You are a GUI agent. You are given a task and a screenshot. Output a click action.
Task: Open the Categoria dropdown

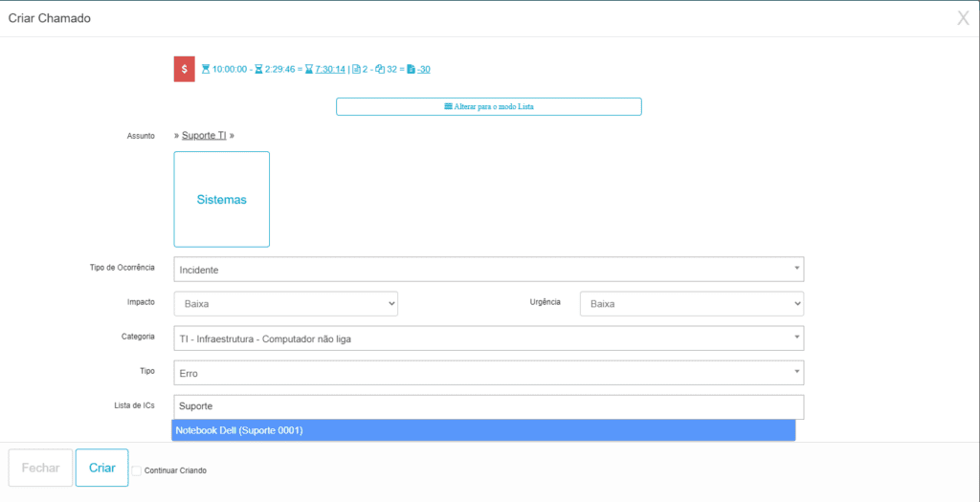click(489, 338)
